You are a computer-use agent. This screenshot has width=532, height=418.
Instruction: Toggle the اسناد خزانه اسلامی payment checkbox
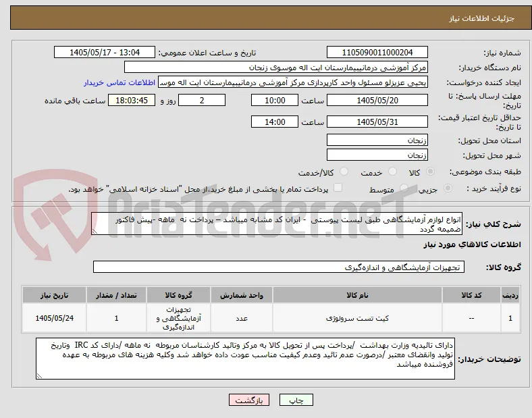tap(338, 188)
